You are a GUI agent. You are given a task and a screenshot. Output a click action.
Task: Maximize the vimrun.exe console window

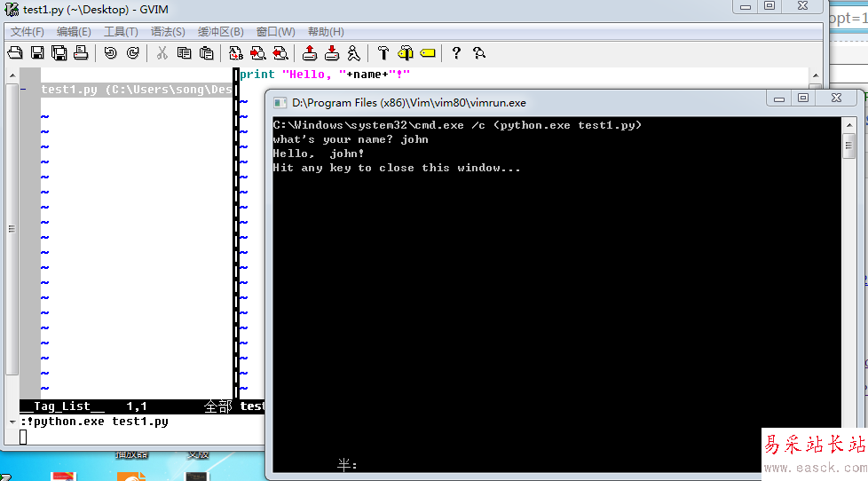(x=803, y=99)
